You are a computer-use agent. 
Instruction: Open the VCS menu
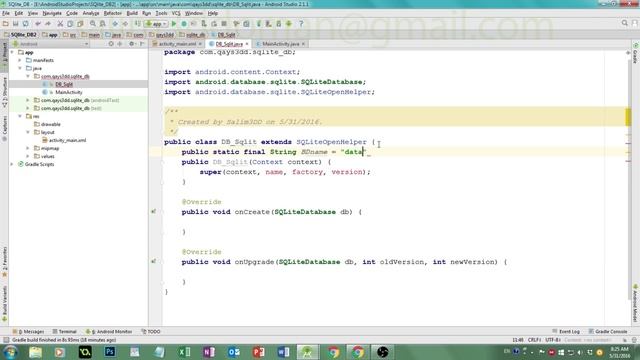click(x=176, y=13)
